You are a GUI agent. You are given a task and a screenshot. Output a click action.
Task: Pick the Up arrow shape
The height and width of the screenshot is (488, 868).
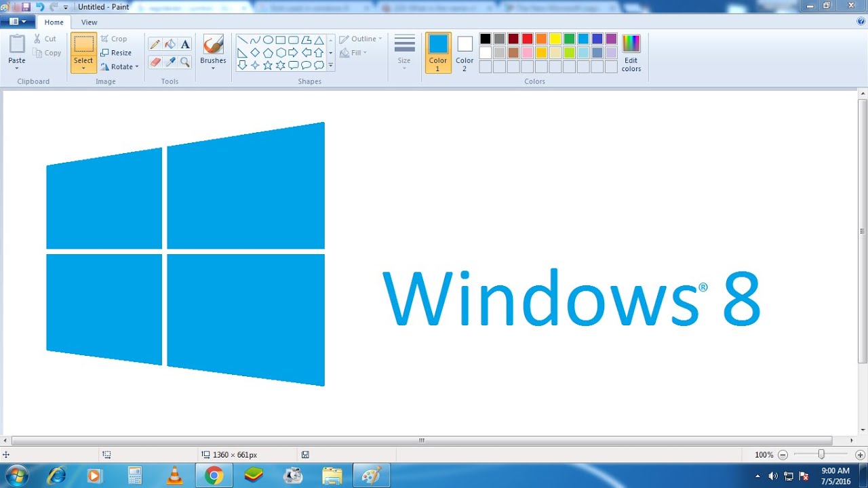pos(319,53)
